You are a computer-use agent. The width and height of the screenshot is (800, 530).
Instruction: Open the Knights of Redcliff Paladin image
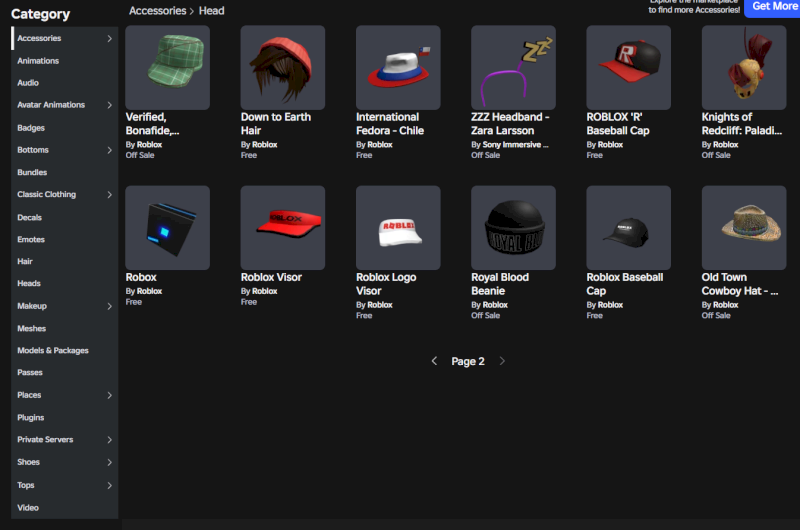pos(744,67)
